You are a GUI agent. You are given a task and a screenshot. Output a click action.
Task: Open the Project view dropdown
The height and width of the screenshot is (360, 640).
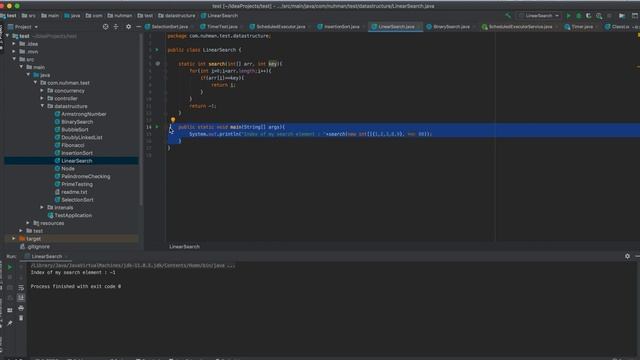point(23,27)
